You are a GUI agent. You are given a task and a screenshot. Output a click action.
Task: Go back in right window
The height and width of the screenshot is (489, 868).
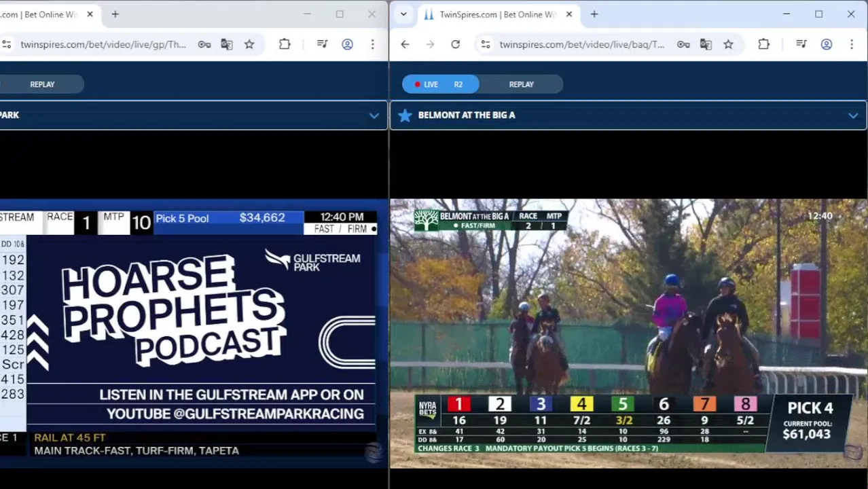point(405,44)
